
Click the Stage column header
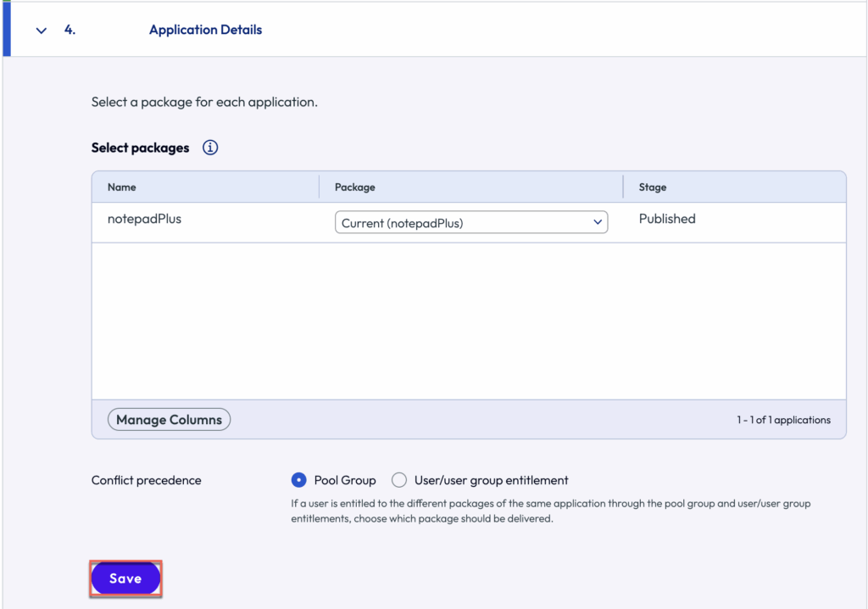(653, 187)
